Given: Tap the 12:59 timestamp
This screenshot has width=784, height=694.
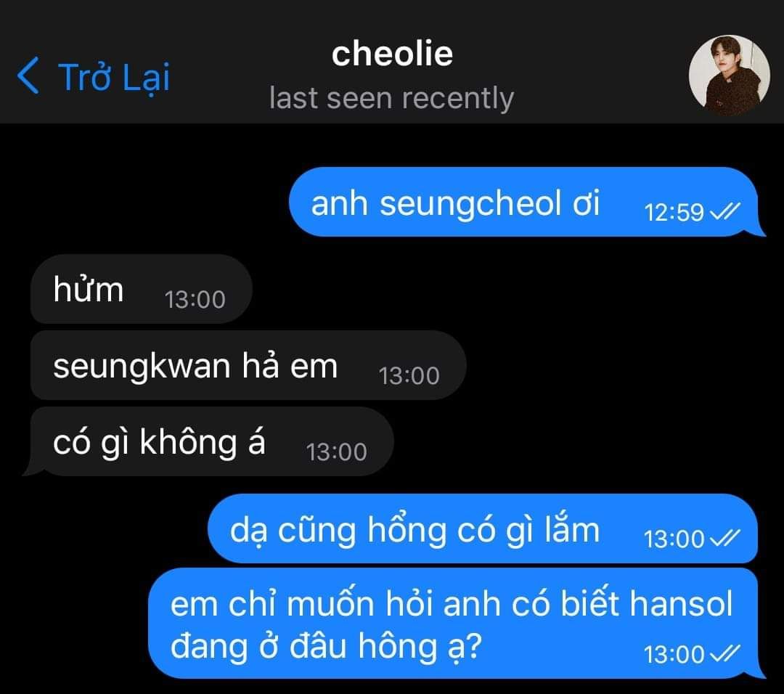Looking at the screenshot, I should 674,213.
